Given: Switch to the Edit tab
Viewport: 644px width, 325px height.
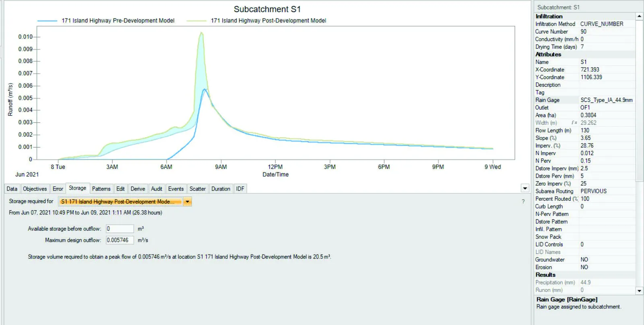Looking at the screenshot, I should [120, 188].
